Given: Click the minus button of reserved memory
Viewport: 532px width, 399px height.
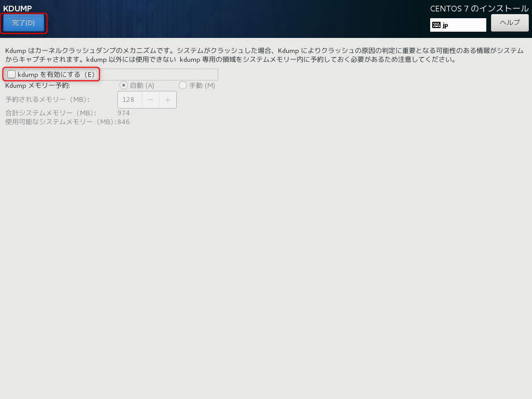Looking at the screenshot, I should tap(151, 100).
